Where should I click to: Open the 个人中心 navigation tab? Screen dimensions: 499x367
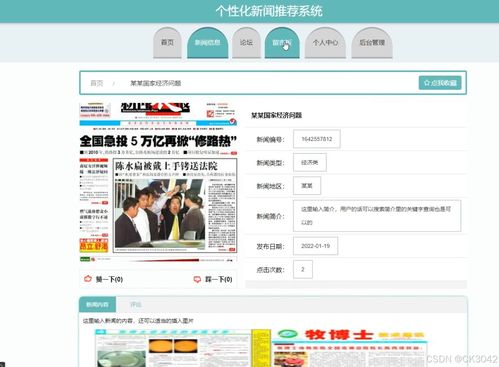click(x=325, y=43)
